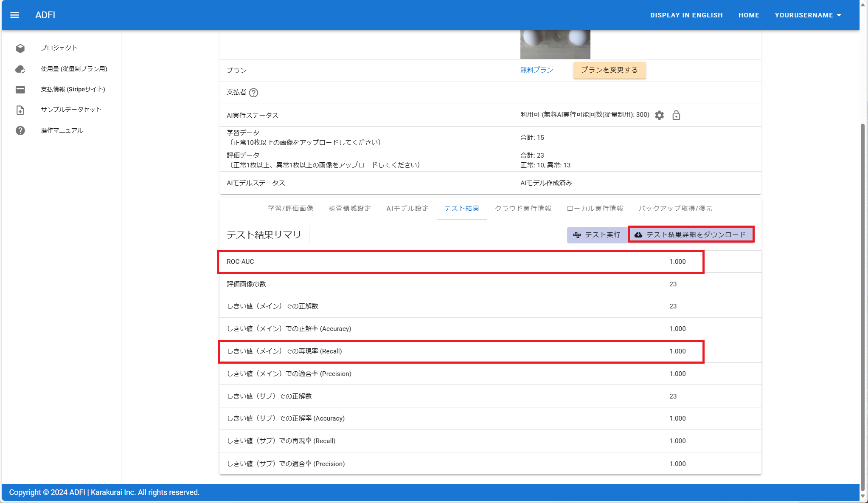Click the プランを変更する button

click(609, 70)
